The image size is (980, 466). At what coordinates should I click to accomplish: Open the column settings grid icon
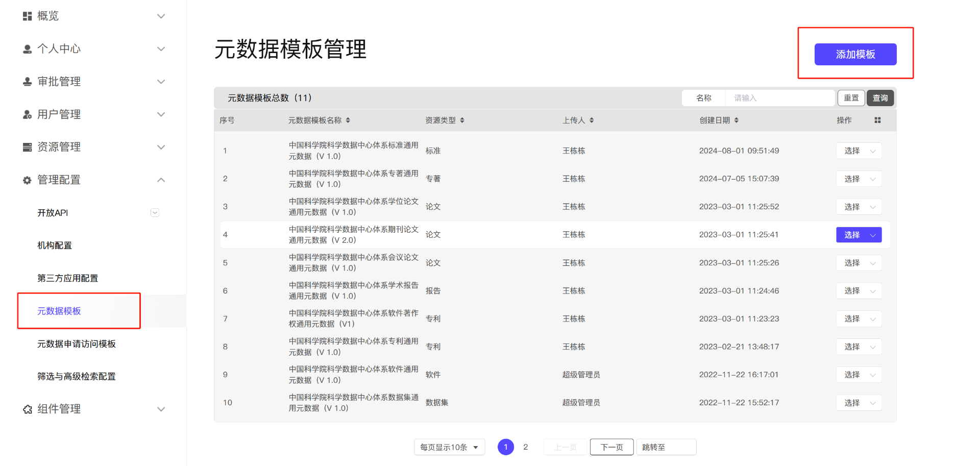pyautogui.click(x=877, y=120)
